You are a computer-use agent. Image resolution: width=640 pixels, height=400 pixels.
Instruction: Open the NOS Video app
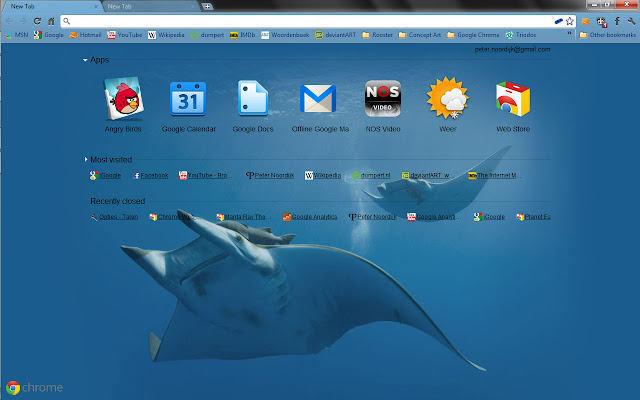pos(382,104)
